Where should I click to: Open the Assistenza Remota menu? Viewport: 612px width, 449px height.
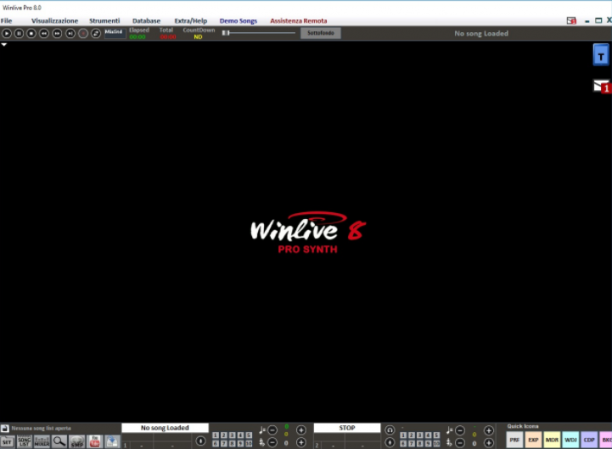coord(299,21)
